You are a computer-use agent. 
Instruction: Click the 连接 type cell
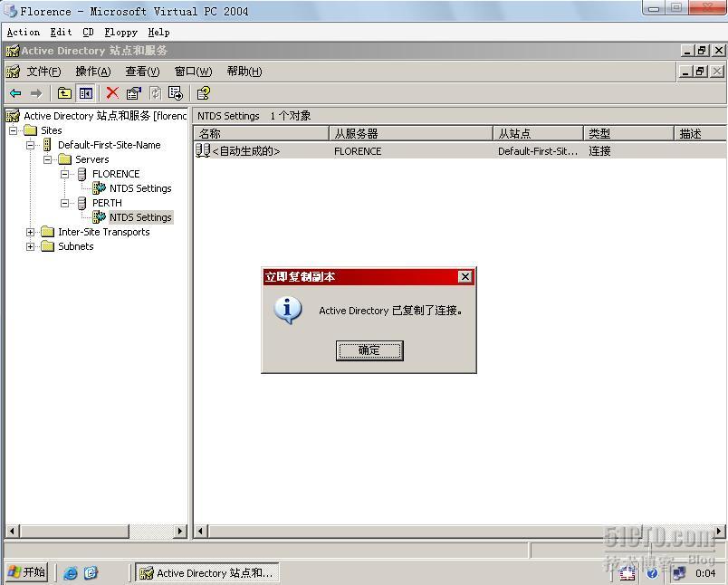[x=599, y=151]
